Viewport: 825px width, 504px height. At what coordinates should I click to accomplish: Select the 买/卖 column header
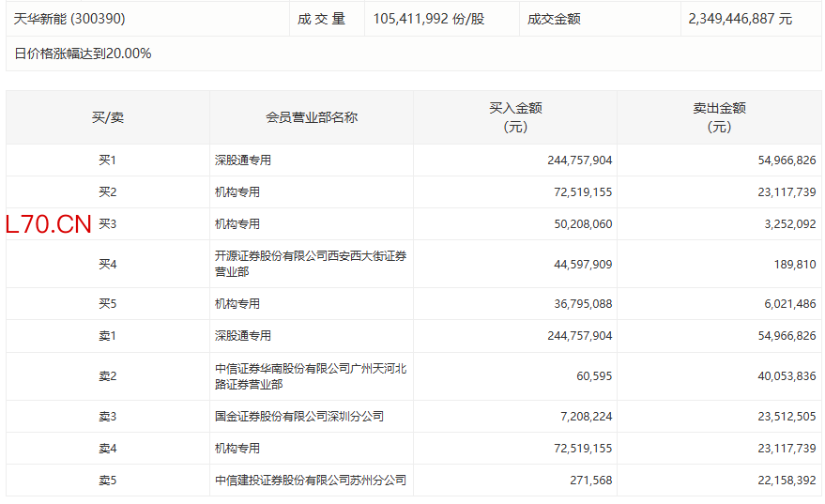click(107, 117)
